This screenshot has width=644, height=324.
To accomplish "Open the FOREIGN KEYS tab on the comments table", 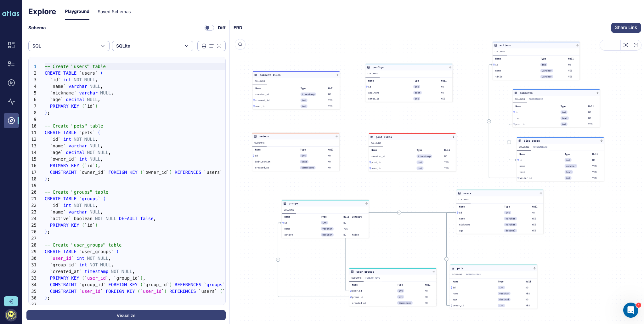I will pos(536,99).
